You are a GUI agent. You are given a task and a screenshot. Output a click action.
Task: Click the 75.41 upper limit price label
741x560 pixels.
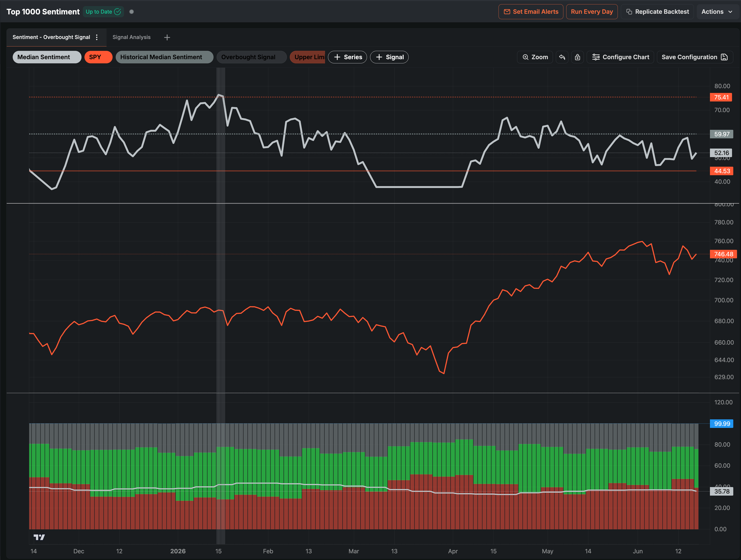click(721, 97)
